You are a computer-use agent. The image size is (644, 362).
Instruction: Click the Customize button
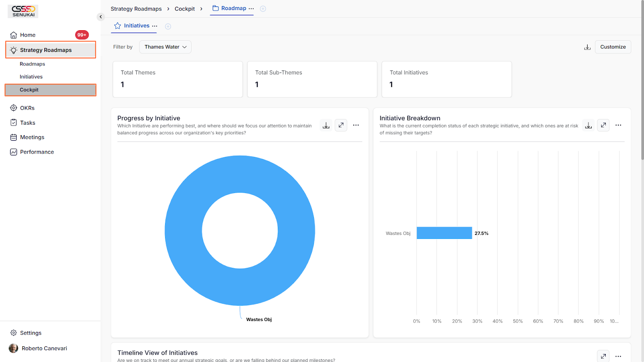[613, 47]
